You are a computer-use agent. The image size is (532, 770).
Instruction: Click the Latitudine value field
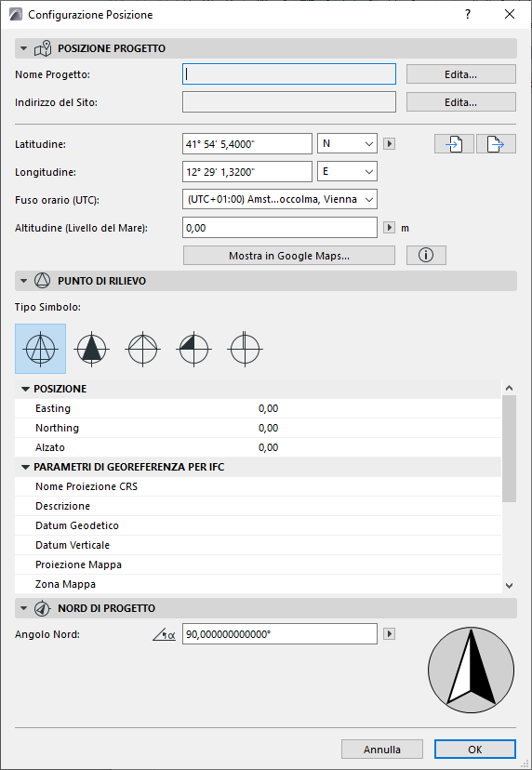247,144
